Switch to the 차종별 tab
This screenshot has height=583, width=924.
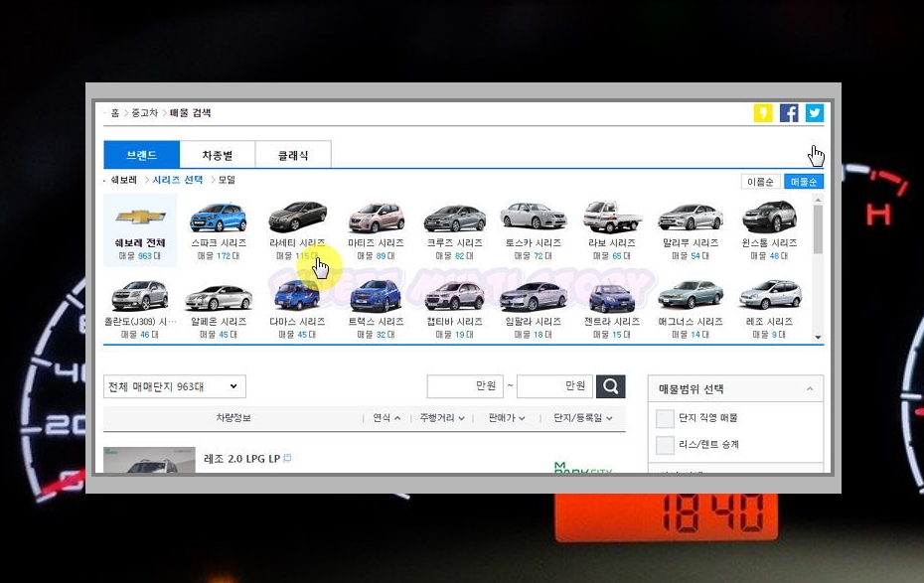(x=218, y=155)
